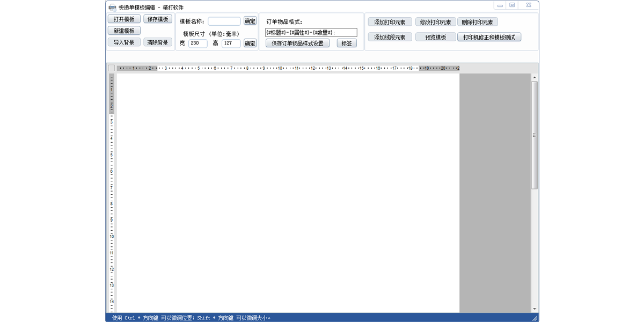Click the vertical scrollbar down arrow
This screenshot has height=322, width=644.
point(535,309)
